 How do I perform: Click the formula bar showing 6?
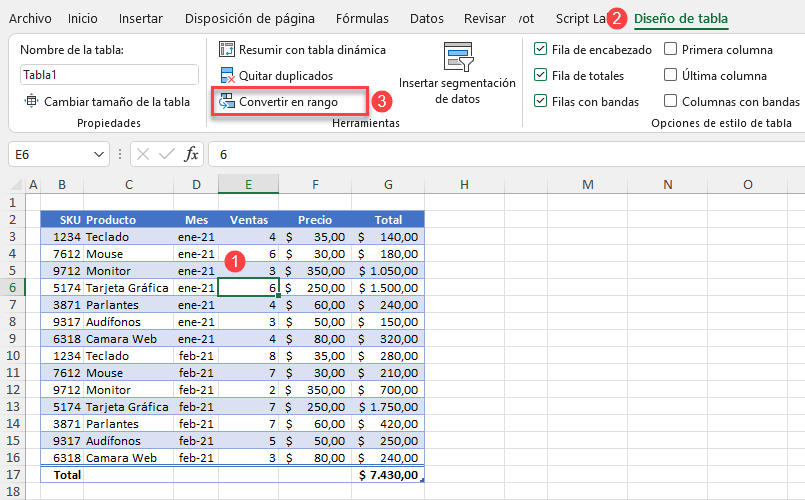click(508, 155)
